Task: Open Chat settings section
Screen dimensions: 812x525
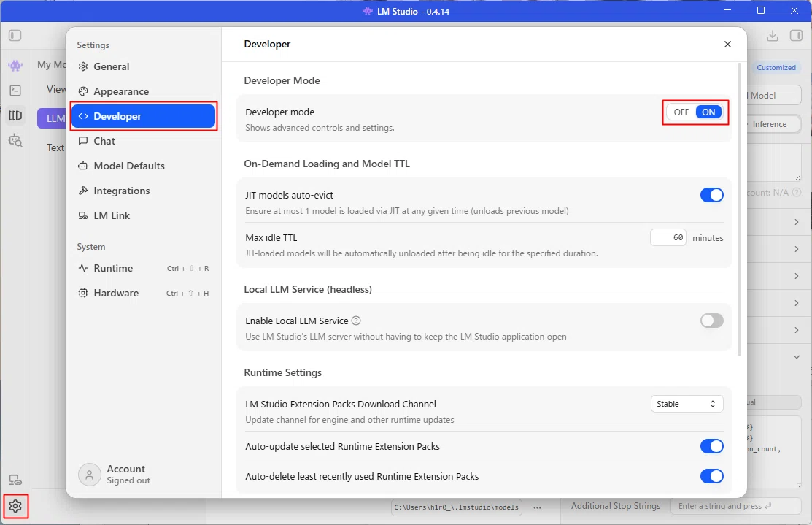Action: tap(144, 141)
